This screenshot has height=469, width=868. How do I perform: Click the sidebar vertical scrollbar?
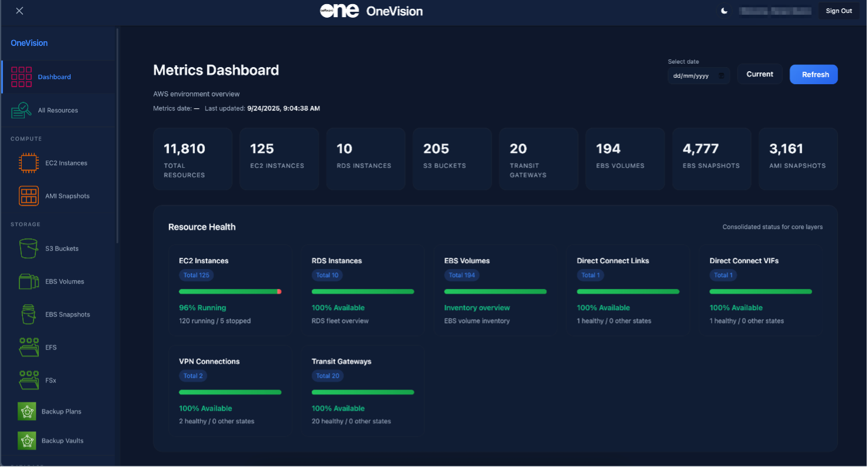pos(118,135)
